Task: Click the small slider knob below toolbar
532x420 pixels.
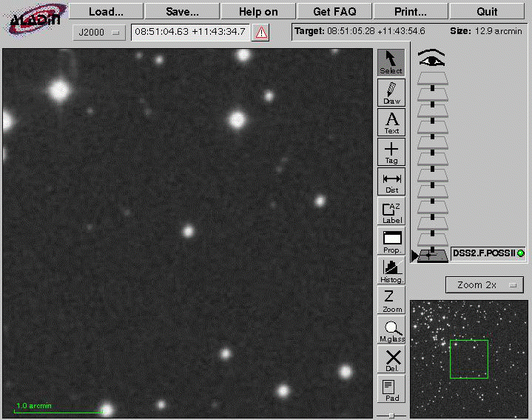Action: pyautogui.click(x=391, y=416)
